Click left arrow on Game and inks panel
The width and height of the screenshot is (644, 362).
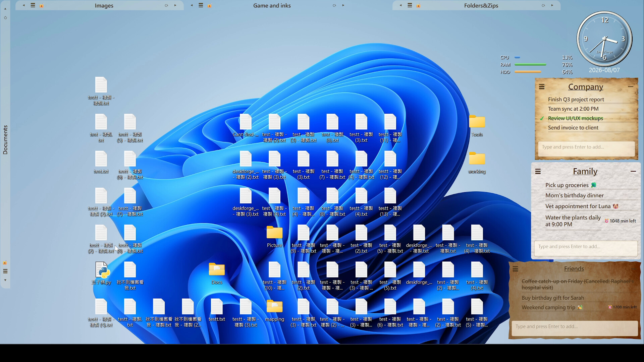[192, 5]
